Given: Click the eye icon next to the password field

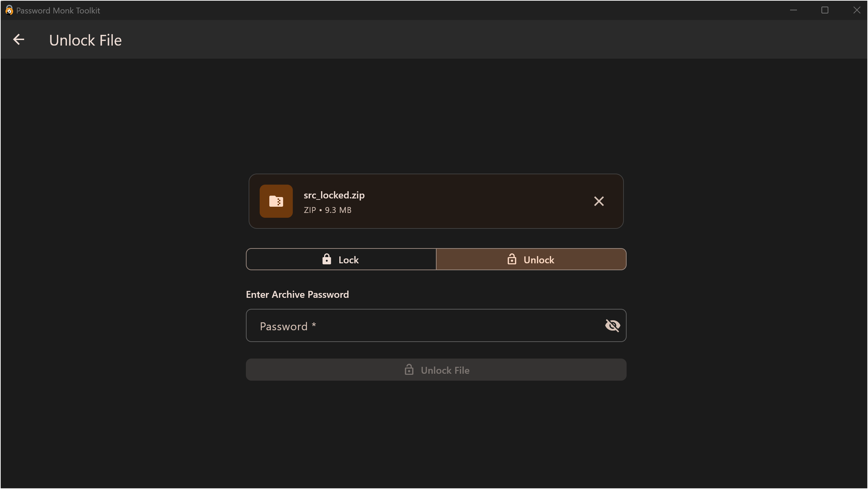Looking at the screenshot, I should coord(612,325).
